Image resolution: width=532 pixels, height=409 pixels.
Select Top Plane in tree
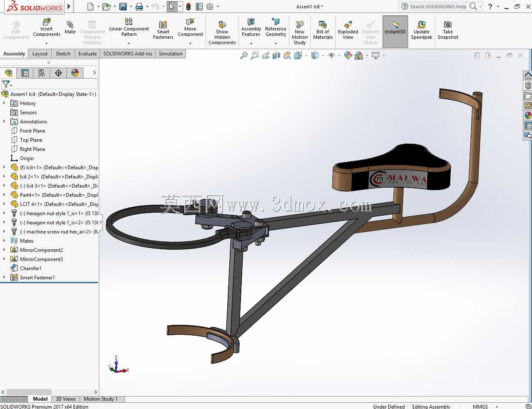[x=31, y=140]
